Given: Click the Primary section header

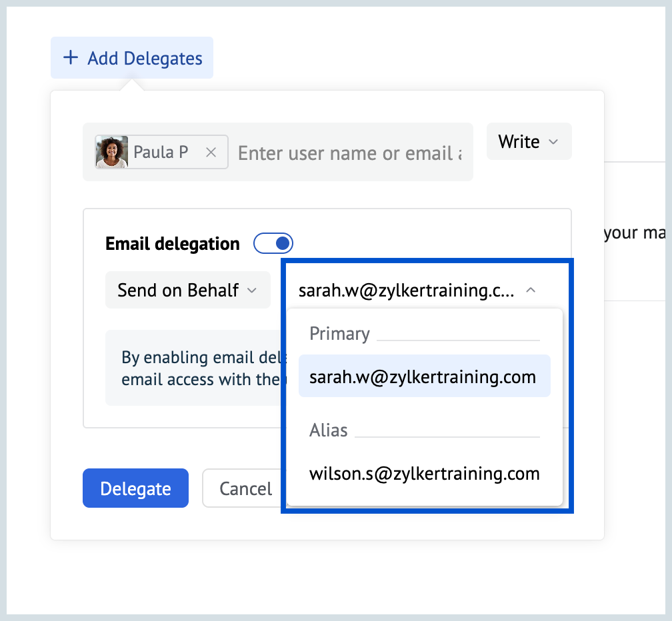Looking at the screenshot, I should [339, 333].
